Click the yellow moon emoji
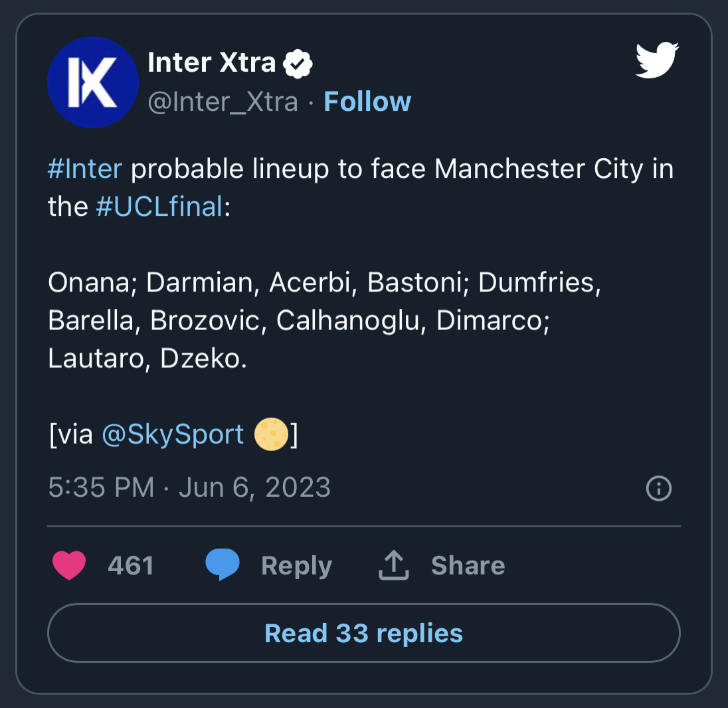Image resolution: width=728 pixels, height=708 pixels. (x=272, y=434)
